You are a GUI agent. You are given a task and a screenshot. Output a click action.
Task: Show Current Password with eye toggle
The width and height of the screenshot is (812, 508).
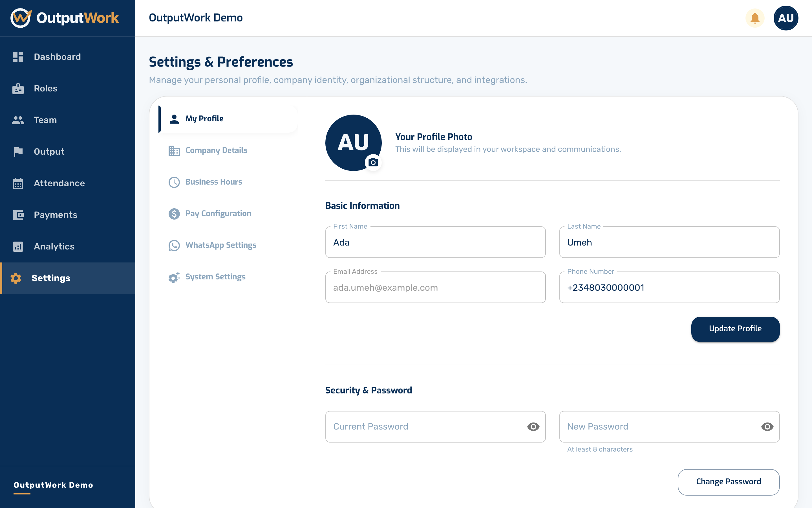pos(533,427)
